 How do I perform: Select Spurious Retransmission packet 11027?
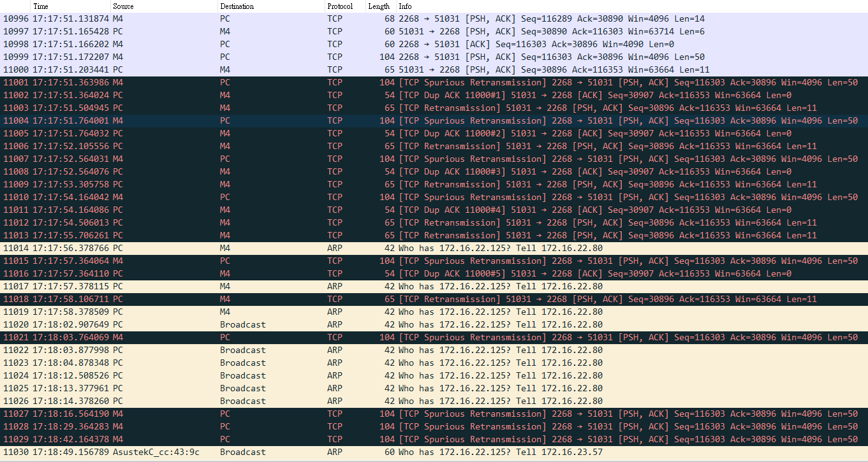(434, 414)
